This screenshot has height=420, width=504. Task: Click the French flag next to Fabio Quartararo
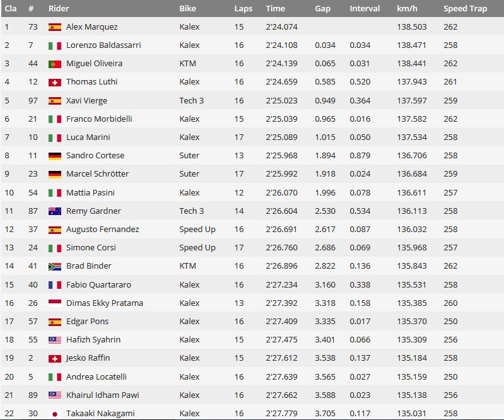tap(55, 285)
